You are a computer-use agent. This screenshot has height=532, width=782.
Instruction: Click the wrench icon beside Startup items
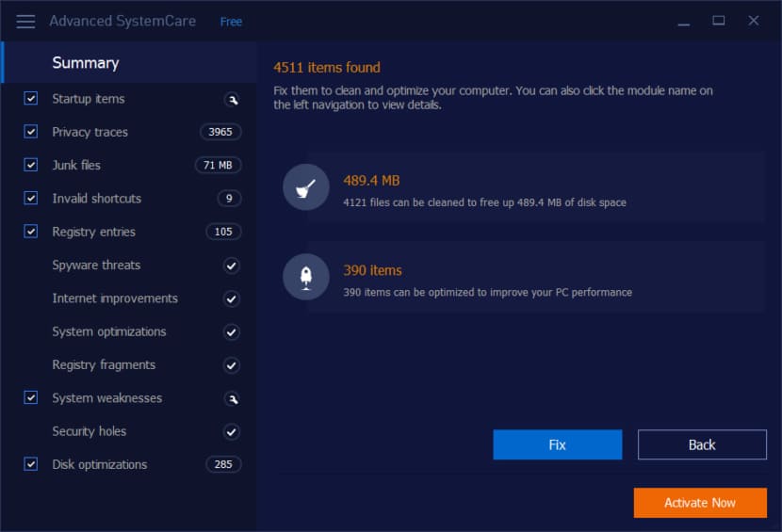[x=232, y=99]
